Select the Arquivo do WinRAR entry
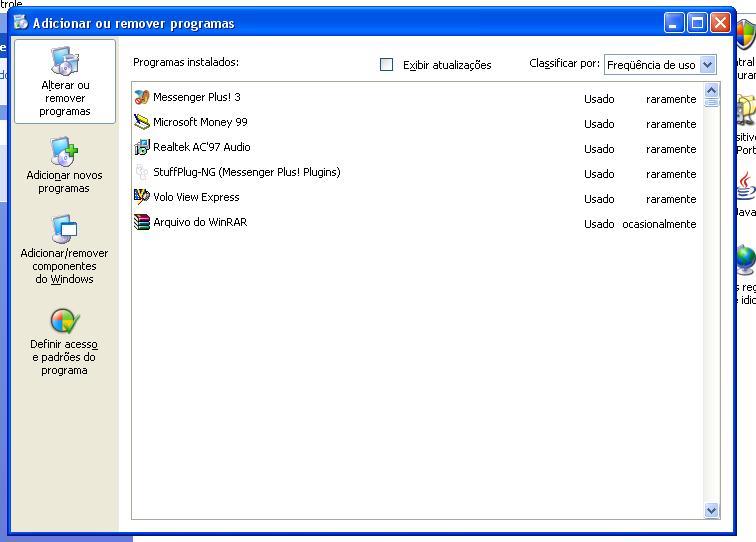The height and width of the screenshot is (542, 756). 416,223
